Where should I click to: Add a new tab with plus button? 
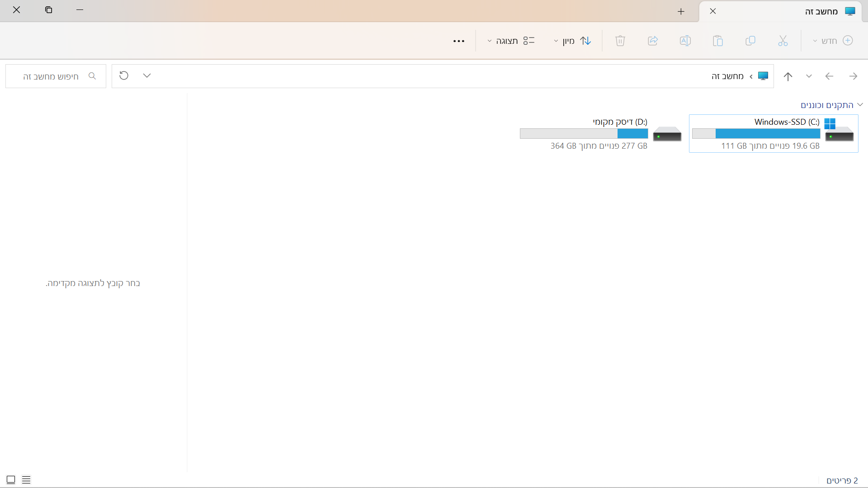click(681, 11)
